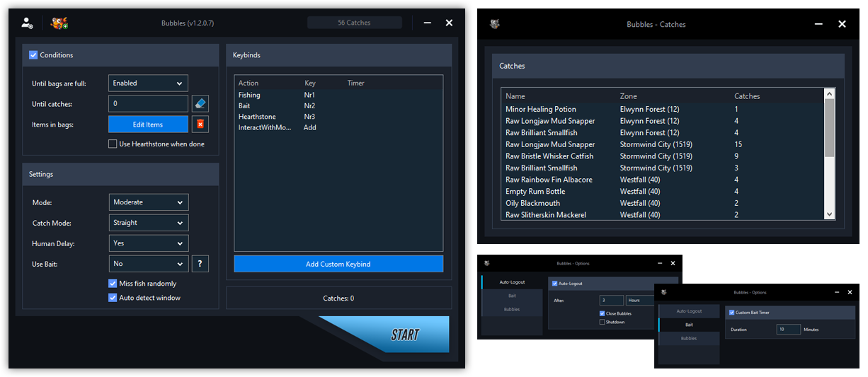Switch to the Auto-Logout tab in front Options window
The width and height of the screenshot is (868, 377).
coord(689,311)
